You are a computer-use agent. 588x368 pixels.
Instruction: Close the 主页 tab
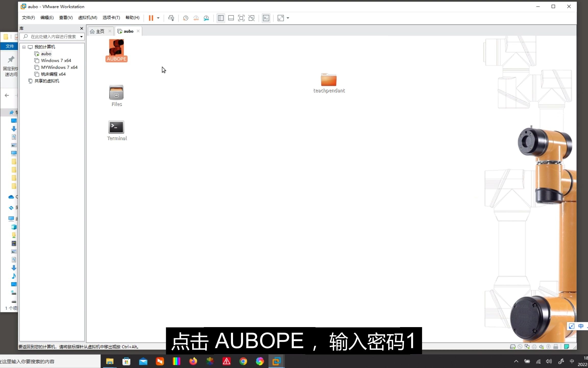(x=110, y=31)
